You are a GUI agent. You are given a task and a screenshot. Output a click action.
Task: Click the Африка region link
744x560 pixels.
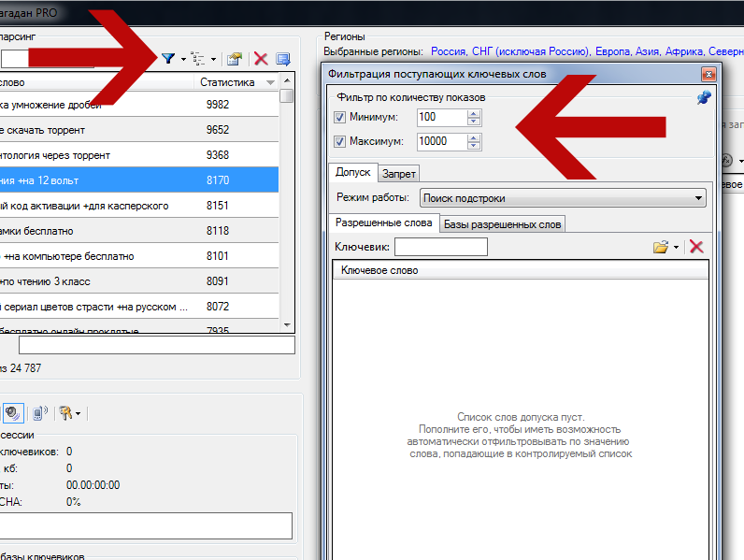[x=684, y=51]
